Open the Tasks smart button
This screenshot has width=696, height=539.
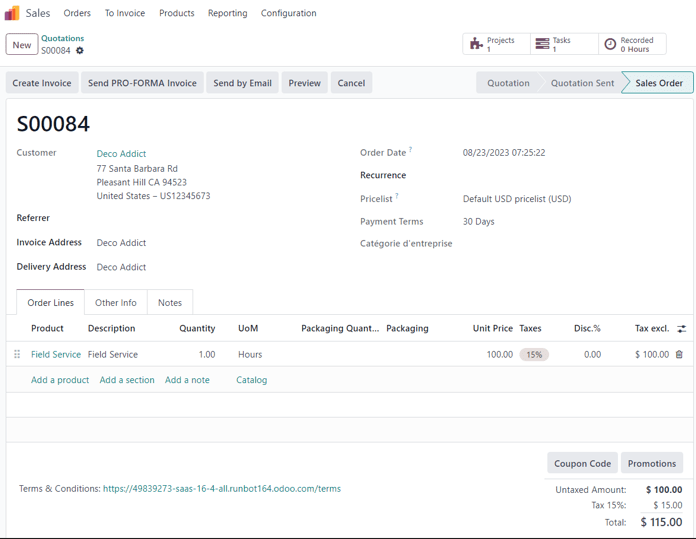click(x=564, y=44)
